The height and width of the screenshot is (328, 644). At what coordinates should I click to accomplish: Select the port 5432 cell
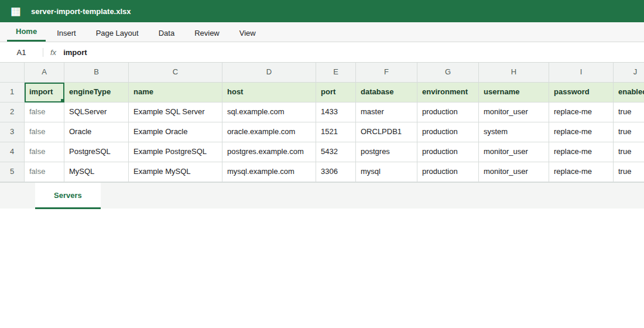(x=335, y=152)
